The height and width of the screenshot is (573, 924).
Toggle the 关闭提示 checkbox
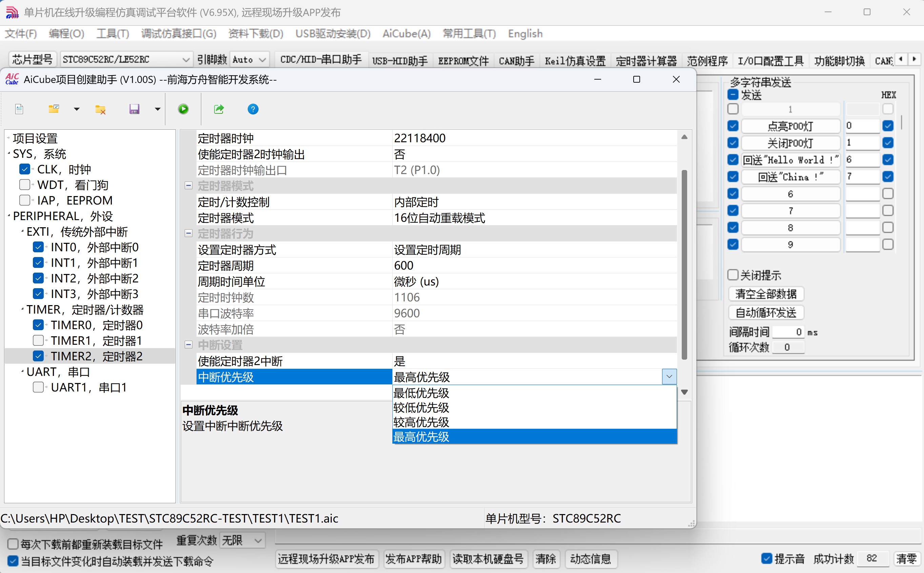733,275
